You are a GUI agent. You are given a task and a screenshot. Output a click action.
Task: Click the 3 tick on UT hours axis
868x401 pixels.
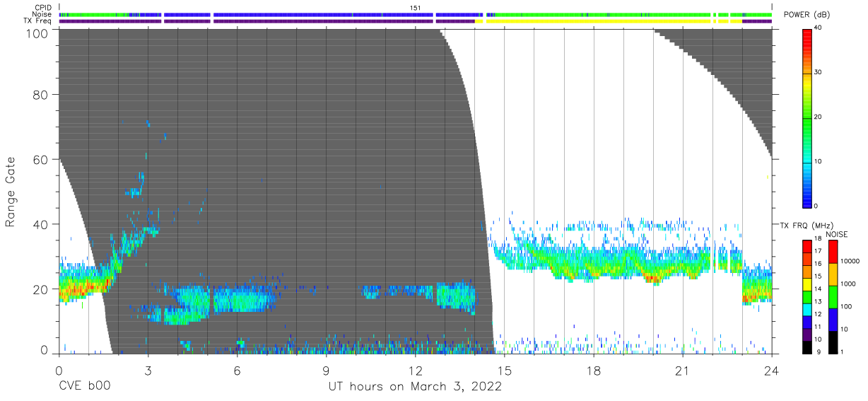pos(148,370)
